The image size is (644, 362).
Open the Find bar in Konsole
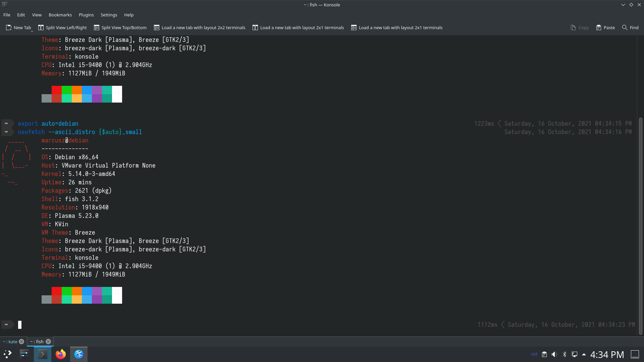click(x=630, y=27)
